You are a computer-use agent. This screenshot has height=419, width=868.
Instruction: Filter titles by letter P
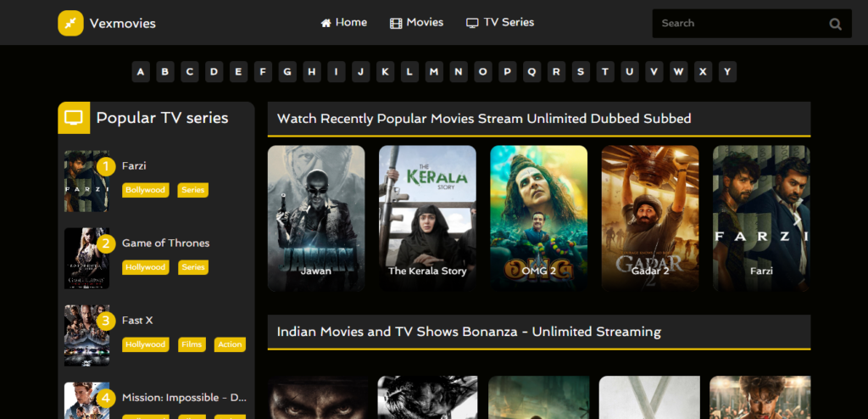(507, 72)
